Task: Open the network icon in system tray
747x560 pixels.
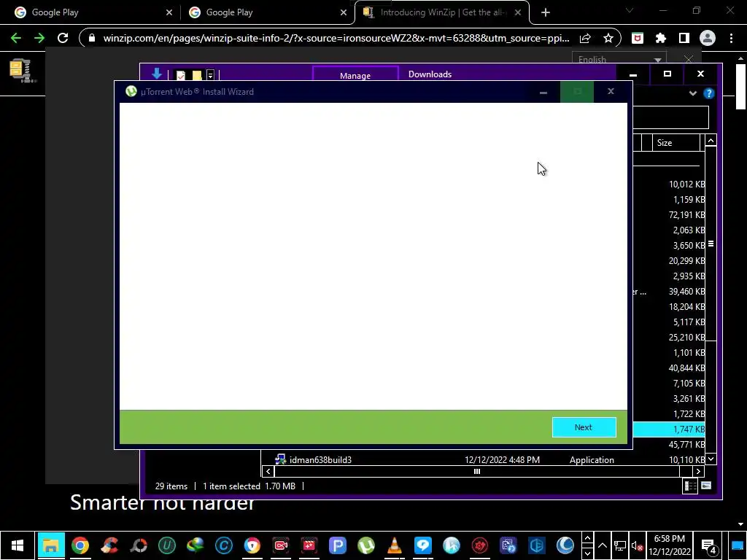Action: tap(619, 546)
